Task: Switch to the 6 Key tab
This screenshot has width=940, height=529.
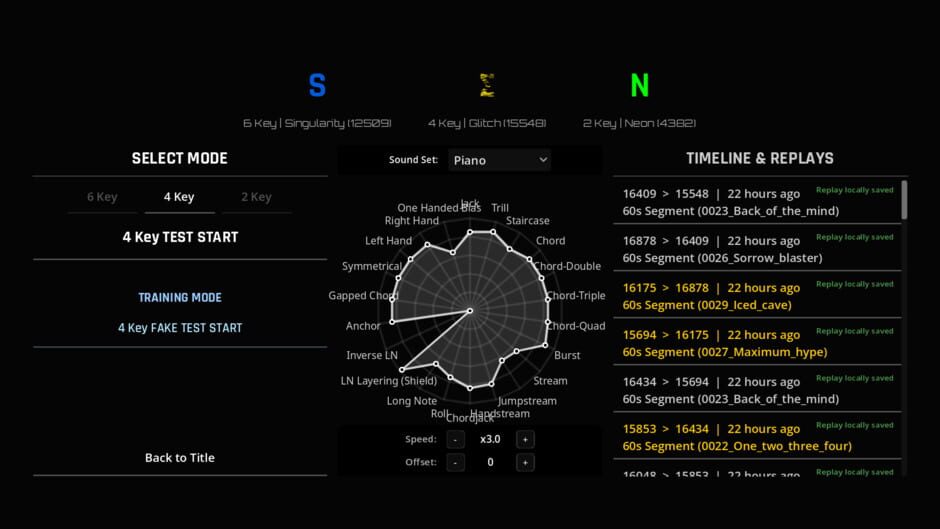Action: point(102,197)
